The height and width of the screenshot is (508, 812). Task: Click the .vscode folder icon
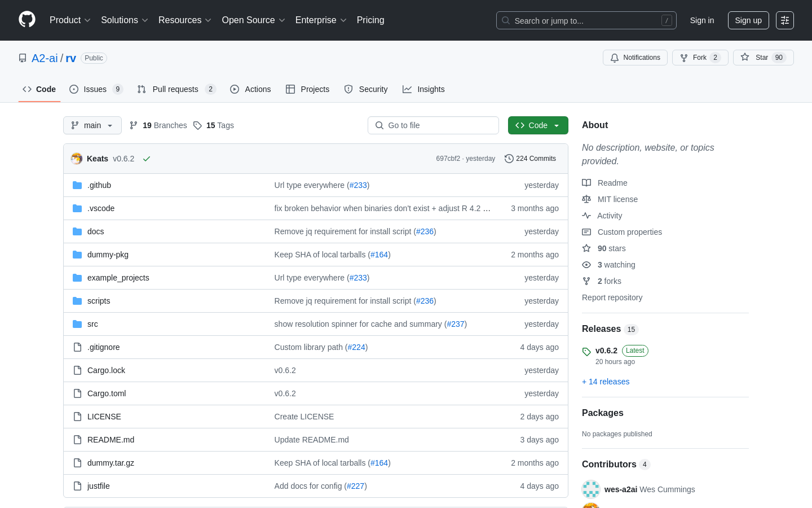[77, 208]
